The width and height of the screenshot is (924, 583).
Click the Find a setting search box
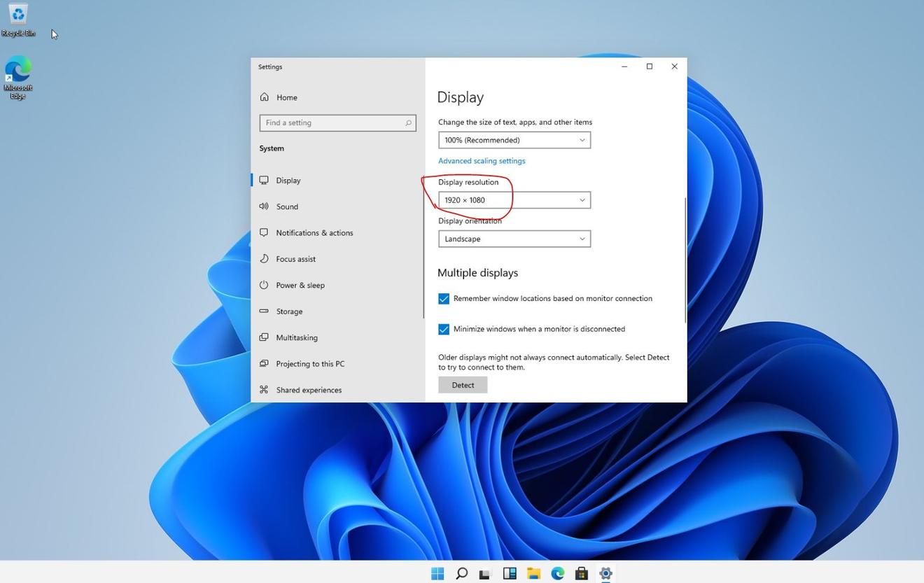332,122
